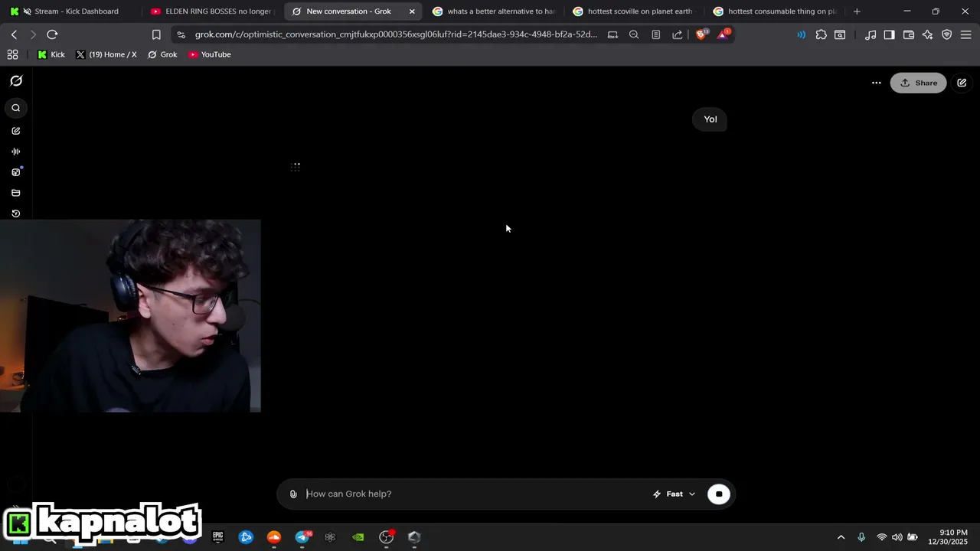Open Telegram in the taskbar

[x=302, y=537]
